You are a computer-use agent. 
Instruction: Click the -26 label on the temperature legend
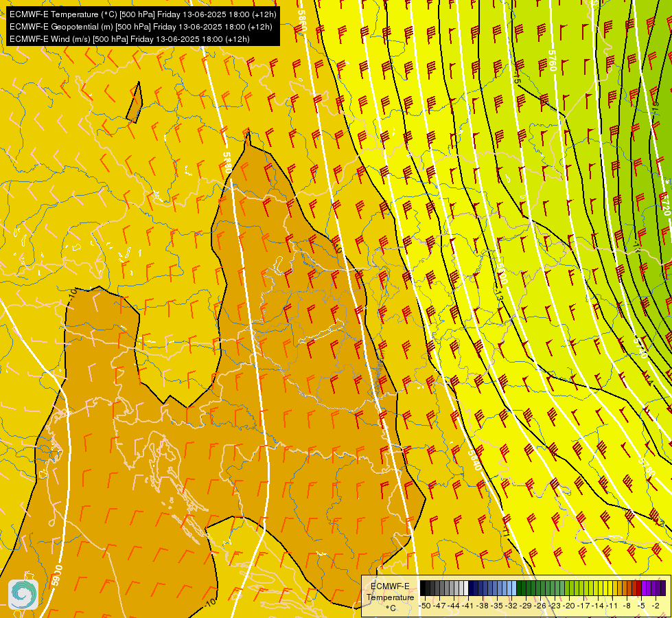tap(542, 606)
